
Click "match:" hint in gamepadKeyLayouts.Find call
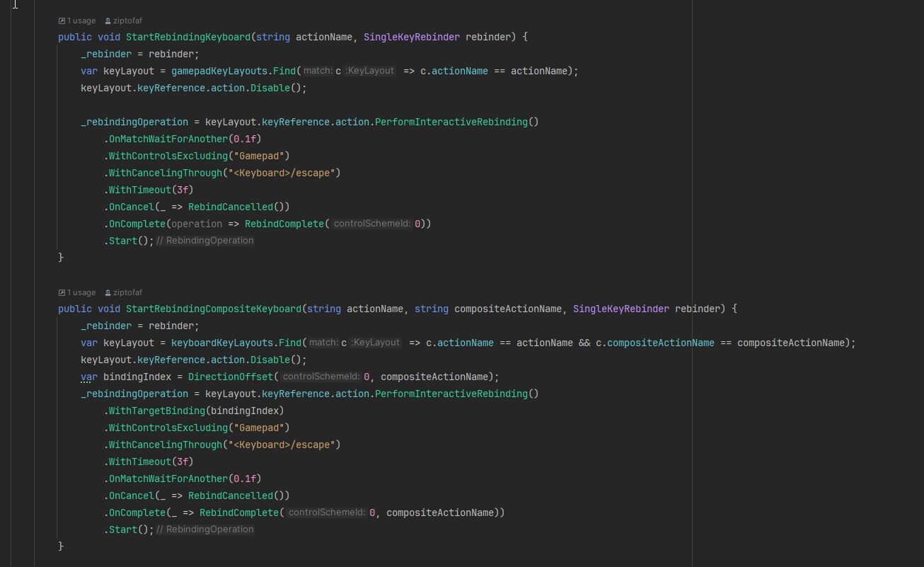318,71
